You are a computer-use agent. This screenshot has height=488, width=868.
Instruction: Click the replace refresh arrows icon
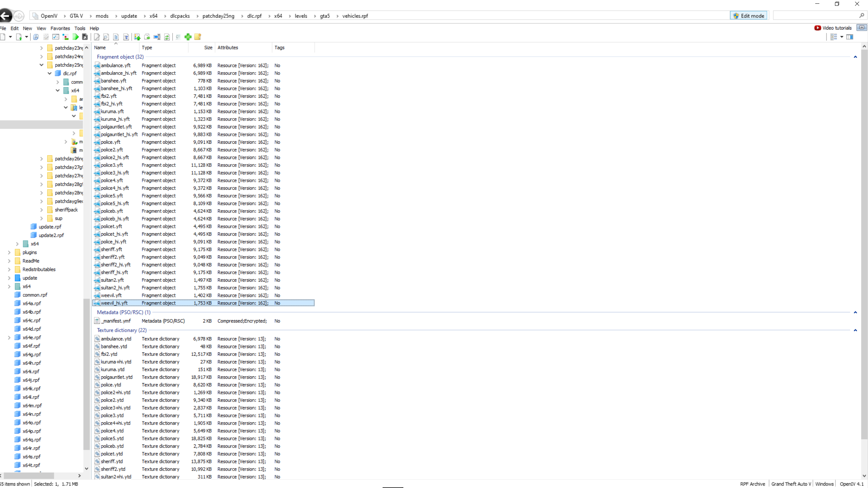[167, 37]
